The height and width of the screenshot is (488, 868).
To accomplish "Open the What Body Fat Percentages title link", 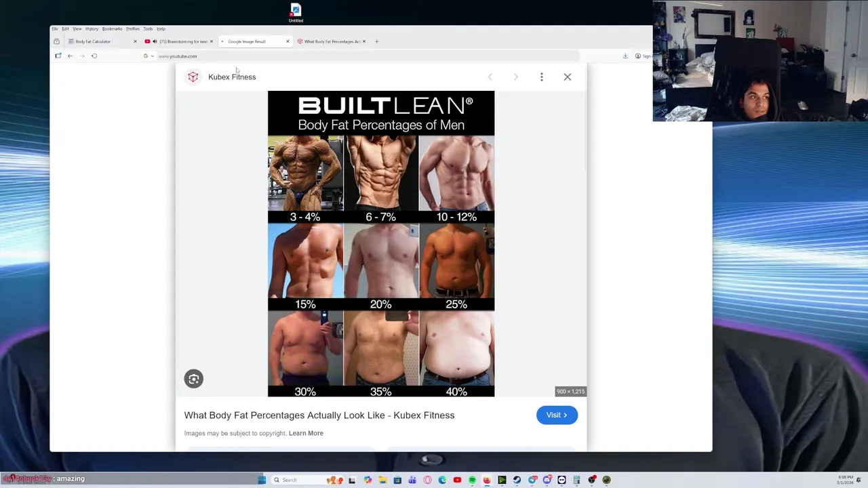I will [x=319, y=415].
